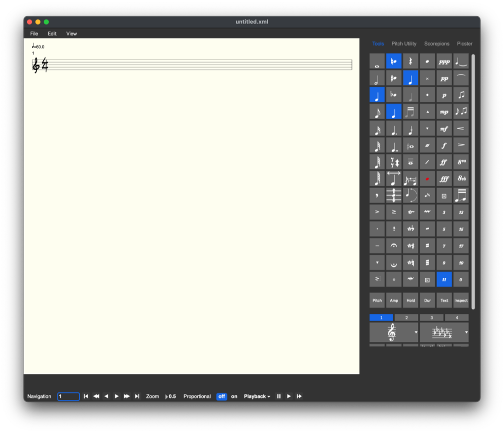Select voice number 2
Viewport: 504px width, 433px height.
[406, 318]
